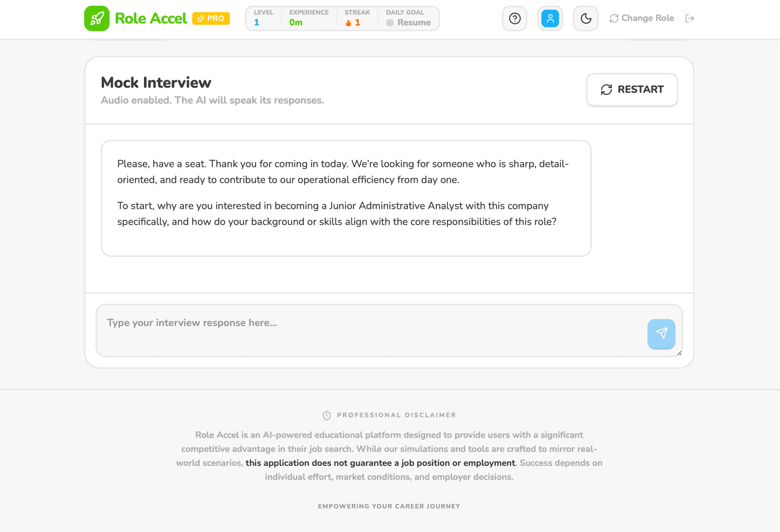Click the bold employment guarantee disclaimer text

coord(380,463)
